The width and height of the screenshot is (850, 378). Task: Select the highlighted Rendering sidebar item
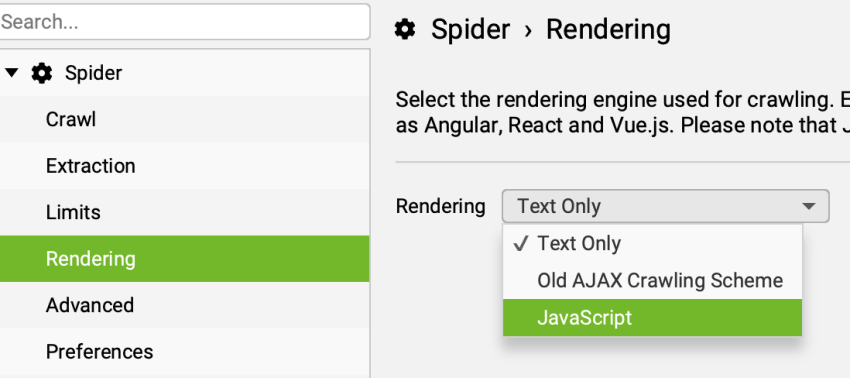(x=184, y=259)
